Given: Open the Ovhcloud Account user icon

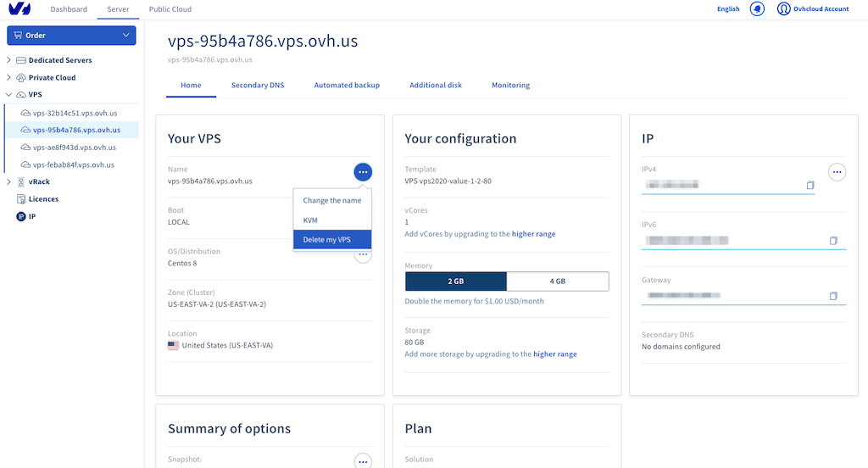Looking at the screenshot, I should click(x=783, y=8).
